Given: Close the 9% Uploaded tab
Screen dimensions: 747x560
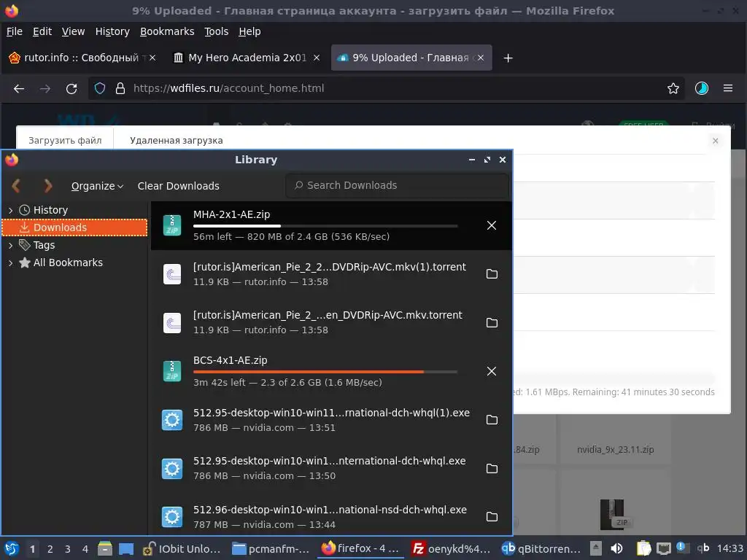Looking at the screenshot, I should click(x=481, y=58).
